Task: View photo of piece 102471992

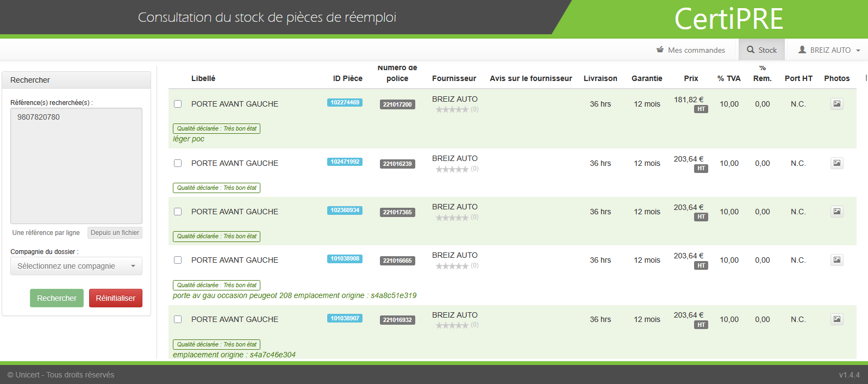Action: [x=836, y=163]
